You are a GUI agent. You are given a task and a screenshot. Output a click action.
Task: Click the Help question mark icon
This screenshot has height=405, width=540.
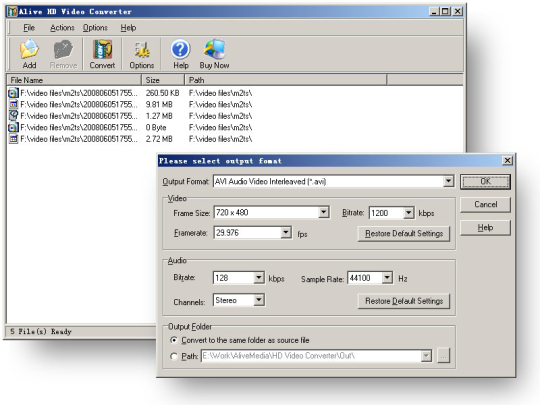(x=180, y=49)
